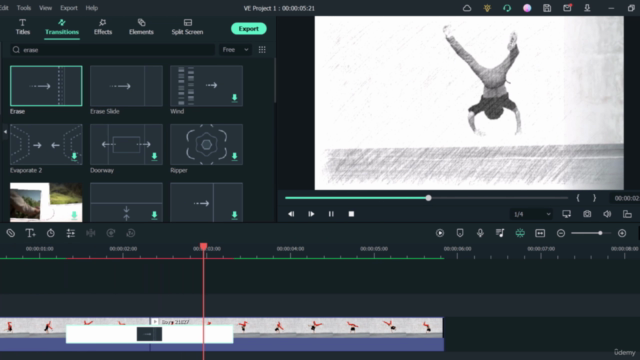Record voiceover with microphone icon
The height and width of the screenshot is (360, 640).
pos(480,233)
